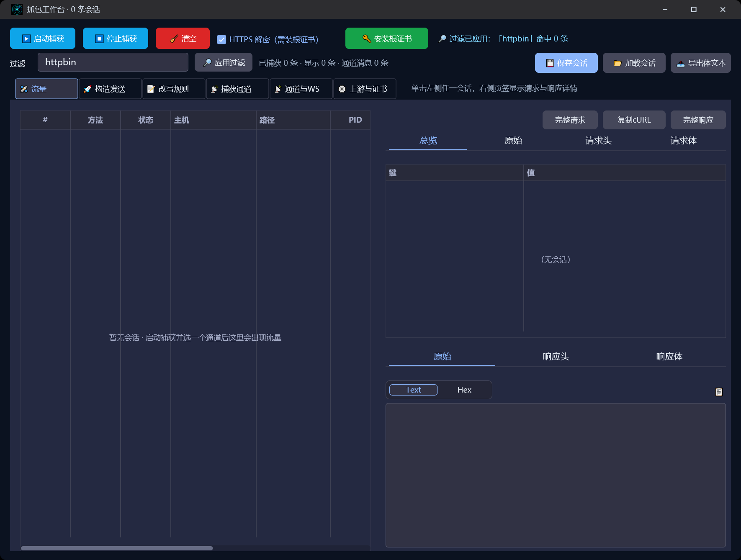Open the 请求头 request headers tab
This screenshot has width=741, height=560.
[x=598, y=141]
